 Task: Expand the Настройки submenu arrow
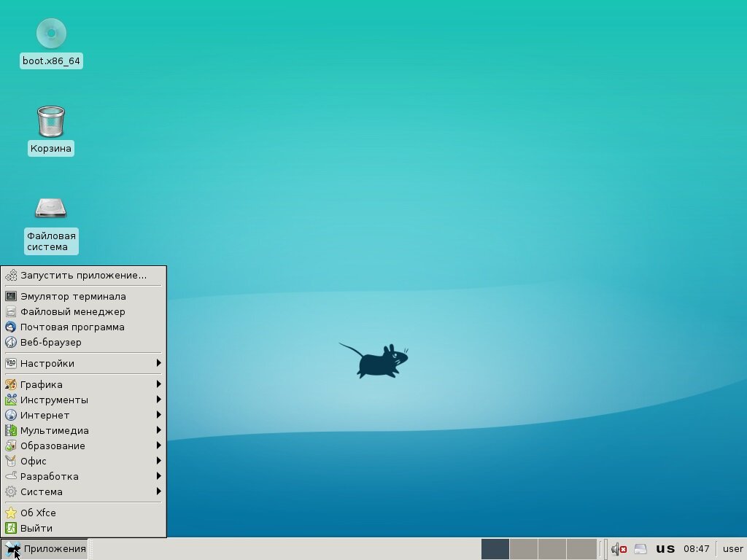(158, 363)
